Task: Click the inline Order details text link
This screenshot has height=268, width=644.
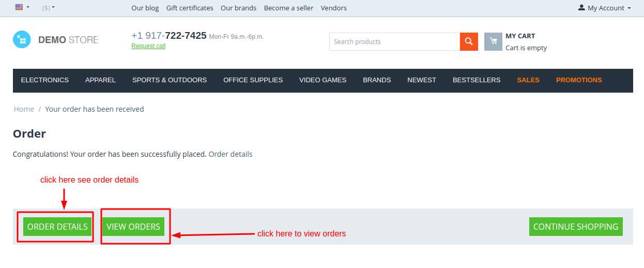Action: click(x=231, y=154)
